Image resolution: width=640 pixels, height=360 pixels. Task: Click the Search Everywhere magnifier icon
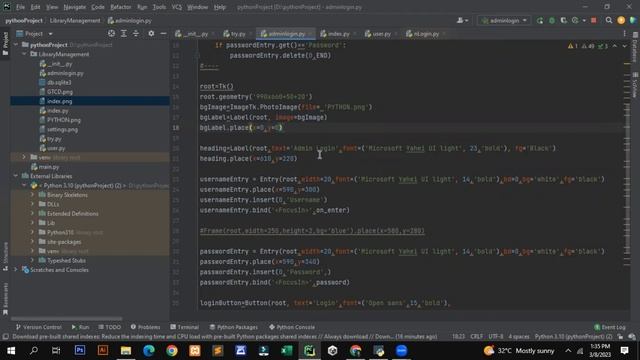point(609,20)
